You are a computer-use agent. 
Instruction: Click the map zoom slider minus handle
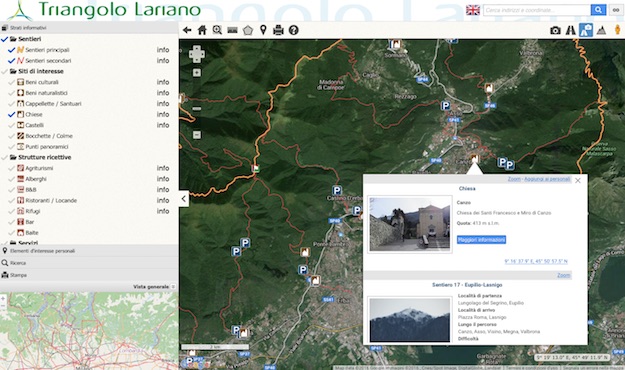point(197,135)
